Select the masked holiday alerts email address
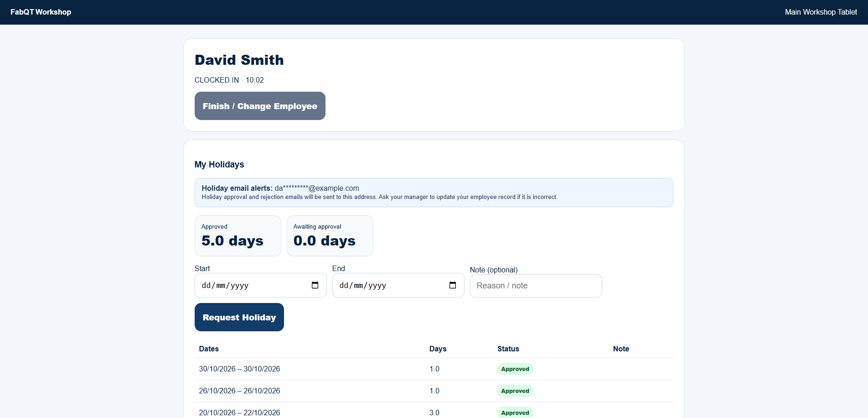This screenshot has width=868, height=418. click(317, 188)
